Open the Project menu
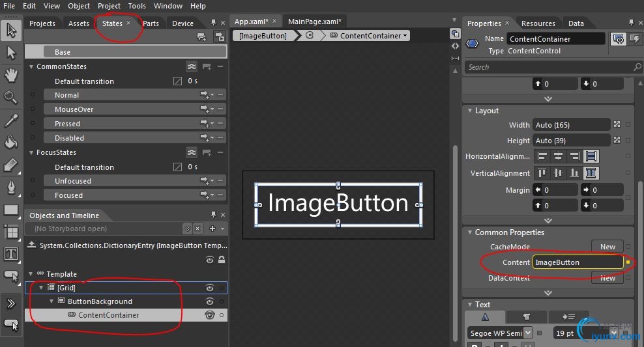The height and width of the screenshot is (347, 644). (x=109, y=6)
